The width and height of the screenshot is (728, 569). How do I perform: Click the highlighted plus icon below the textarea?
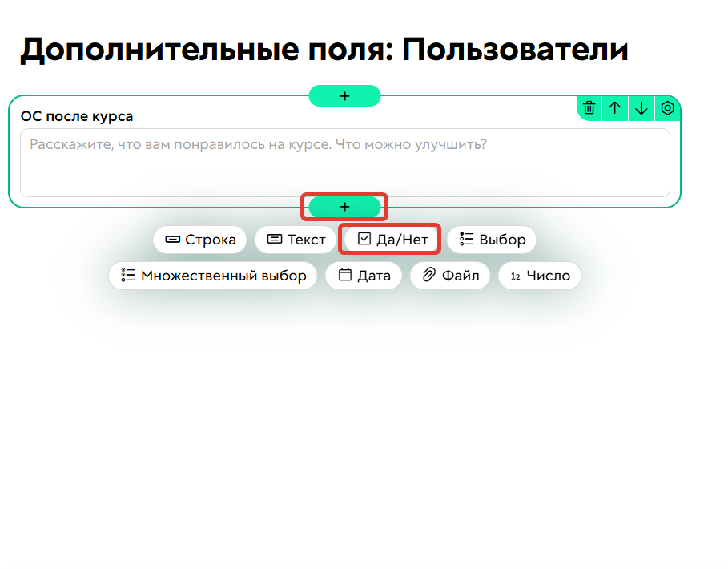[x=344, y=207]
